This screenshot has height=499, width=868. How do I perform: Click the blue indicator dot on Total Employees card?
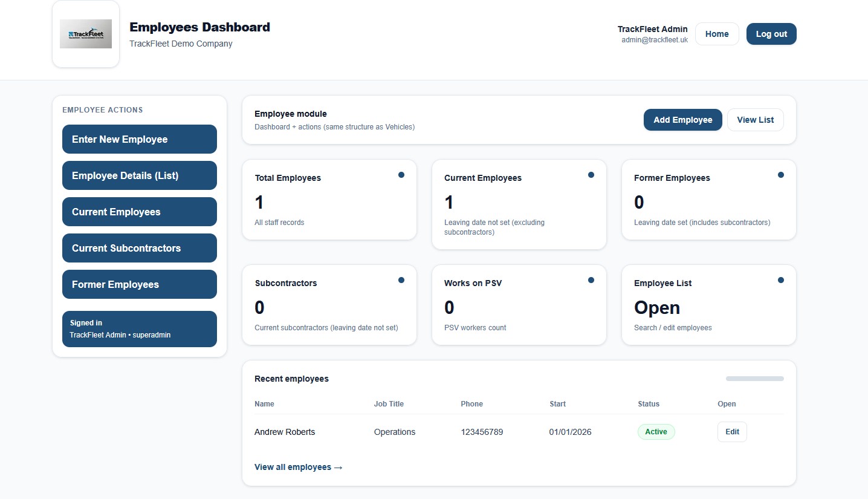coord(401,175)
